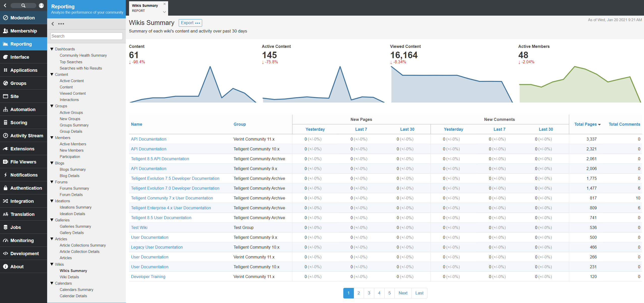Click the Monitoring gauge icon
The width and height of the screenshot is (644, 303).
point(5,240)
